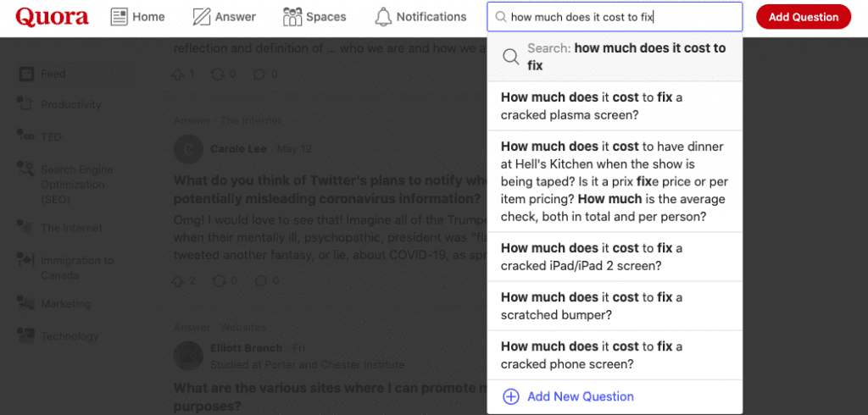Click the red Add Question button

(x=804, y=17)
